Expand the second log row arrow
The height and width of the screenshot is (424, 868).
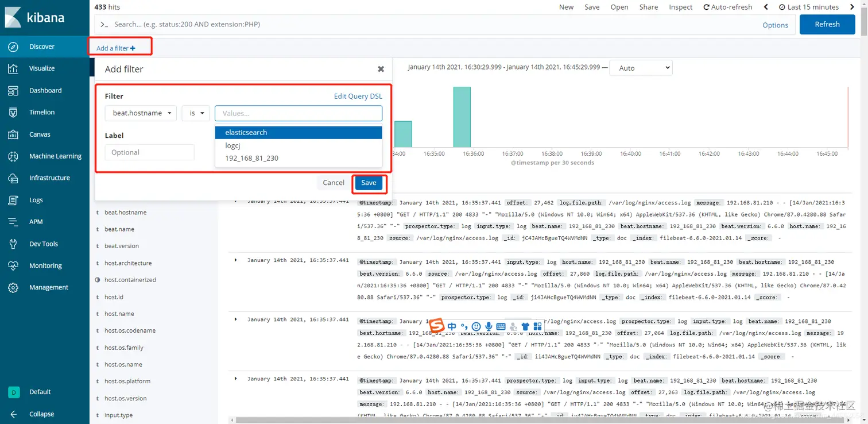pyautogui.click(x=235, y=260)
